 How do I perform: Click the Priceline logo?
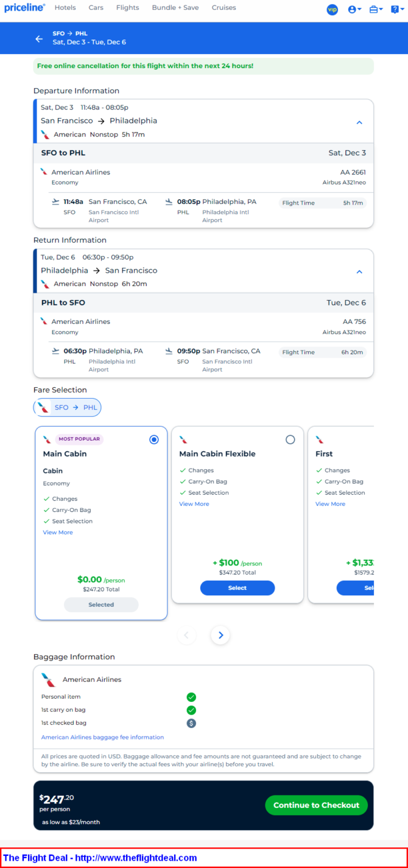coord(24,8)
